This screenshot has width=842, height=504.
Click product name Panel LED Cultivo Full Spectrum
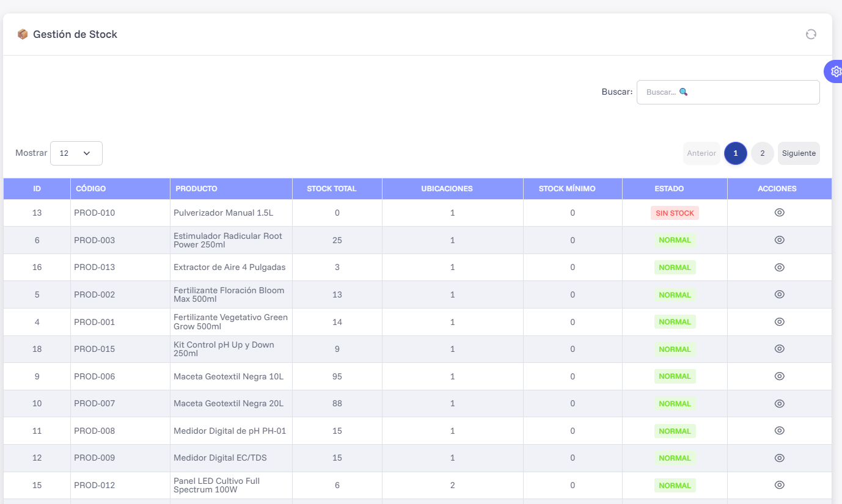(217, 485)
